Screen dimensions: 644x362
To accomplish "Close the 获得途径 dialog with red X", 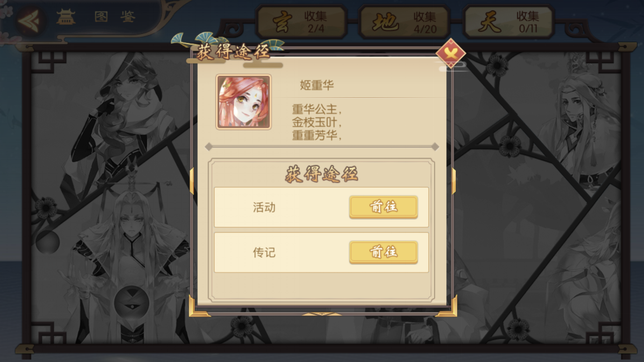I will coord(451,53).
